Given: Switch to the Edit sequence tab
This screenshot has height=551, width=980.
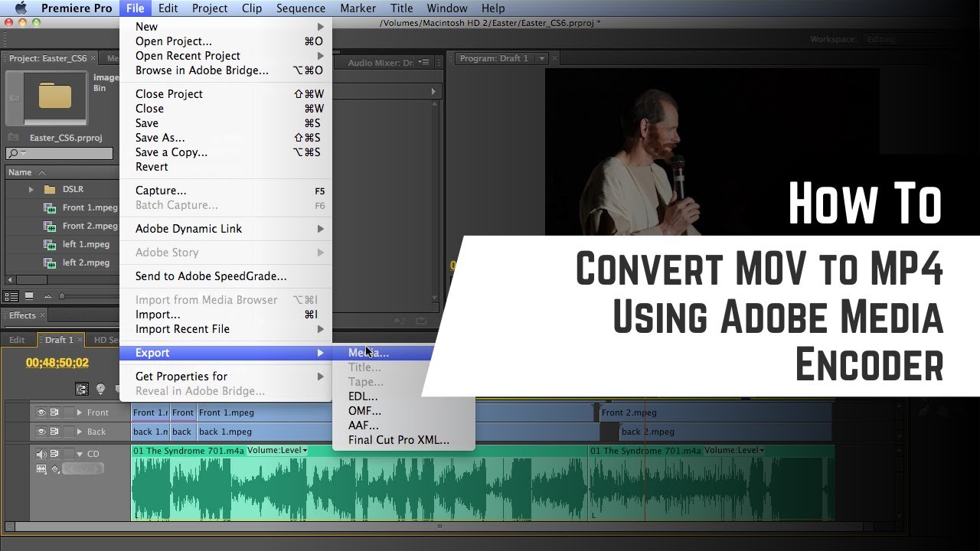Looking at the screenshot, I should click(17, 340).
